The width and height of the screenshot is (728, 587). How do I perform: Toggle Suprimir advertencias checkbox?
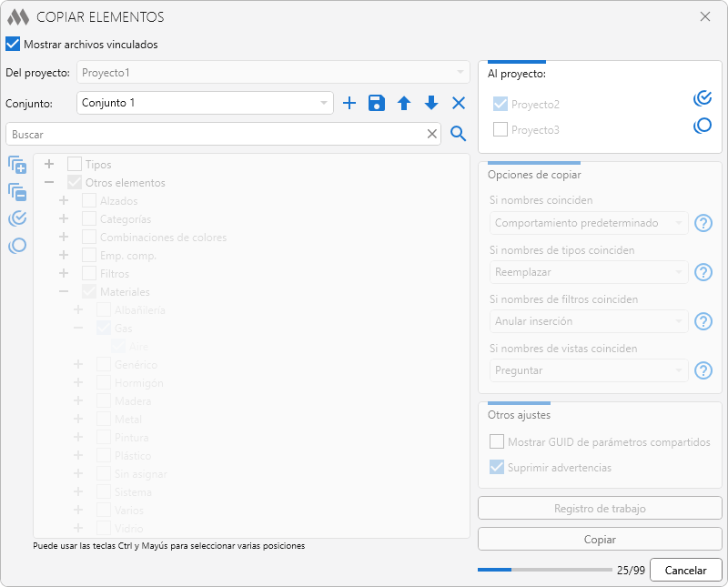tap(497, 467)
